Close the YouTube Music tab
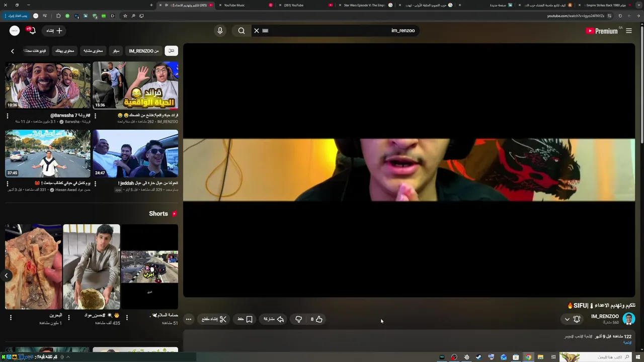This screenshot has width=644, height=362. pos(220,5)
